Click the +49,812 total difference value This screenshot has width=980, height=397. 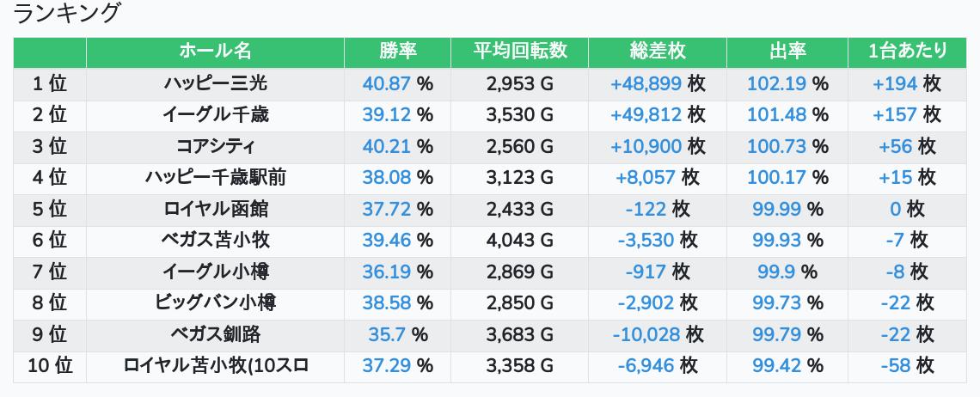[x=646, y=115]
